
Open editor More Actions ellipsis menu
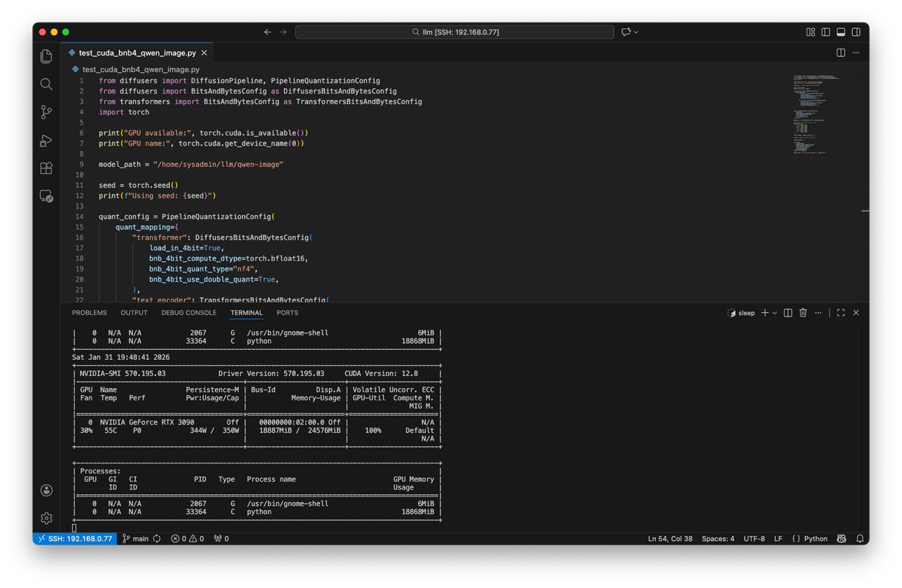(x=856, y=53)
